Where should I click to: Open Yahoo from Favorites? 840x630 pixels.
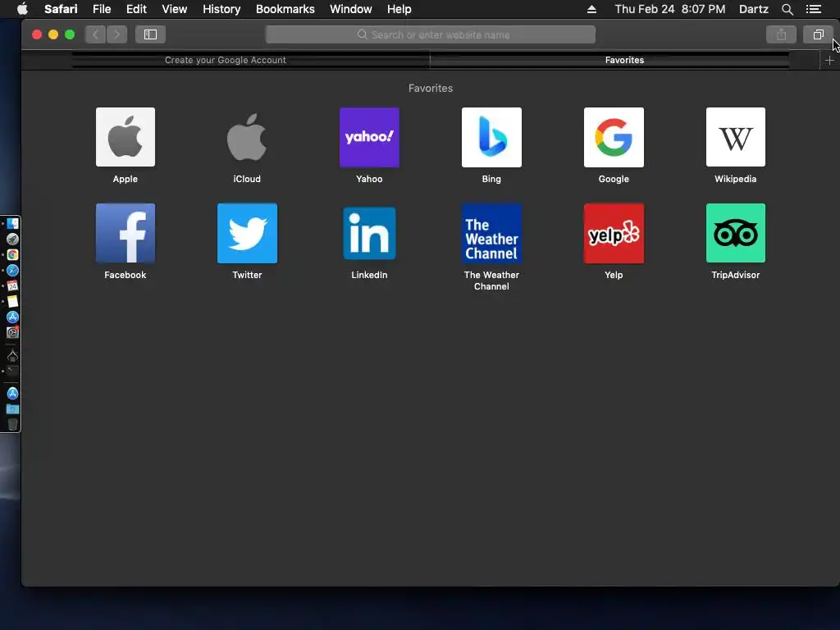(x=369, y=137)
